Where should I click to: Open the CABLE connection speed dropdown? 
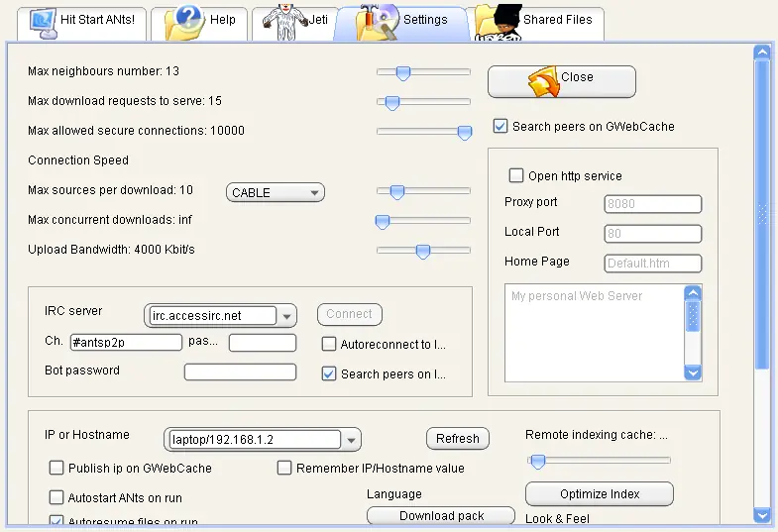(x=276, y=192)
